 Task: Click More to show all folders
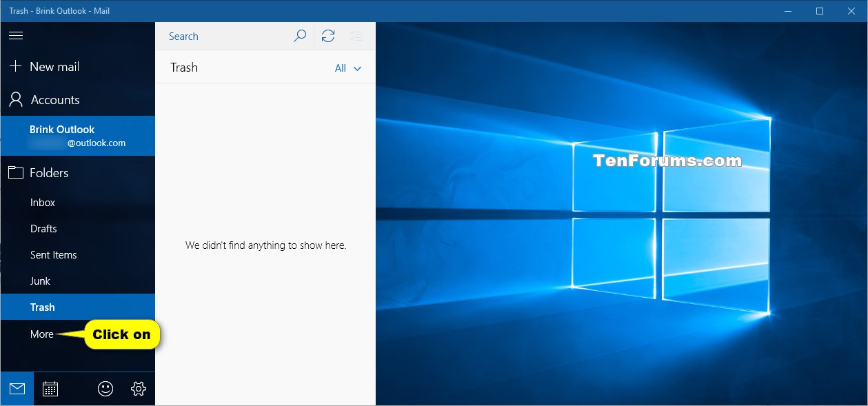[x=42, y=334]
